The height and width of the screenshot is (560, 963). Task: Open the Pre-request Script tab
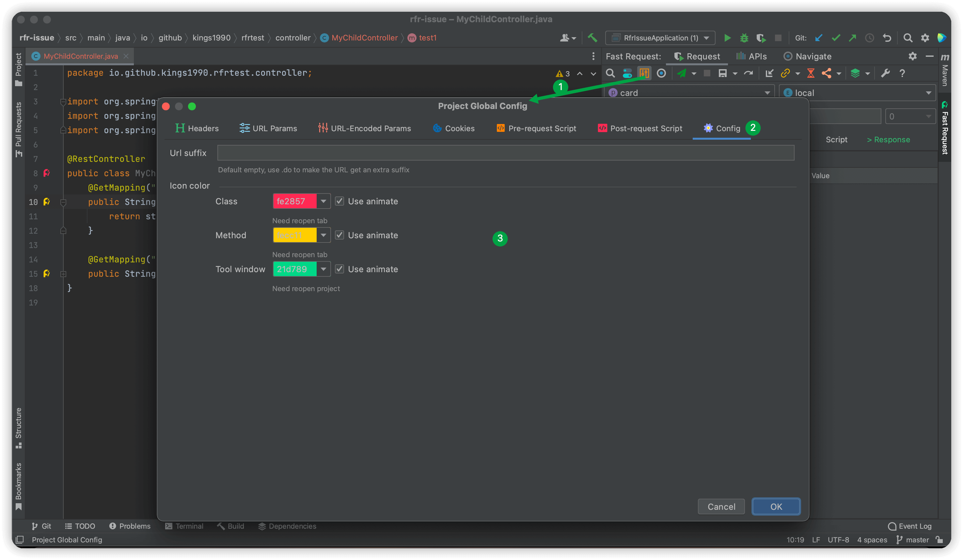point(536,128)
